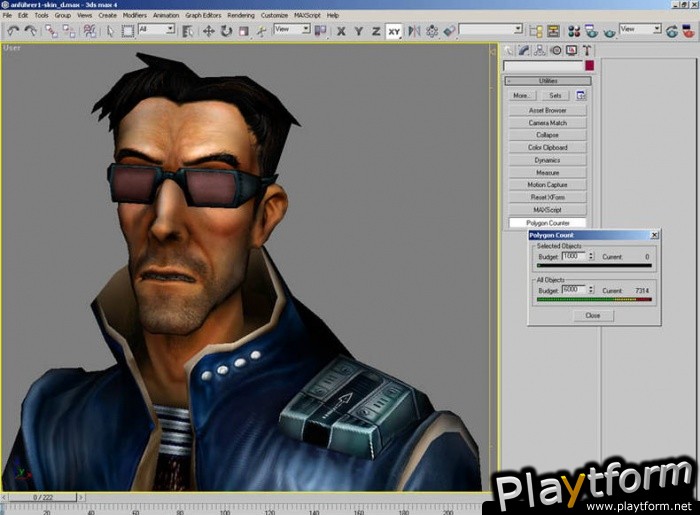Click the Color Clipboard button

coord(547,147)
